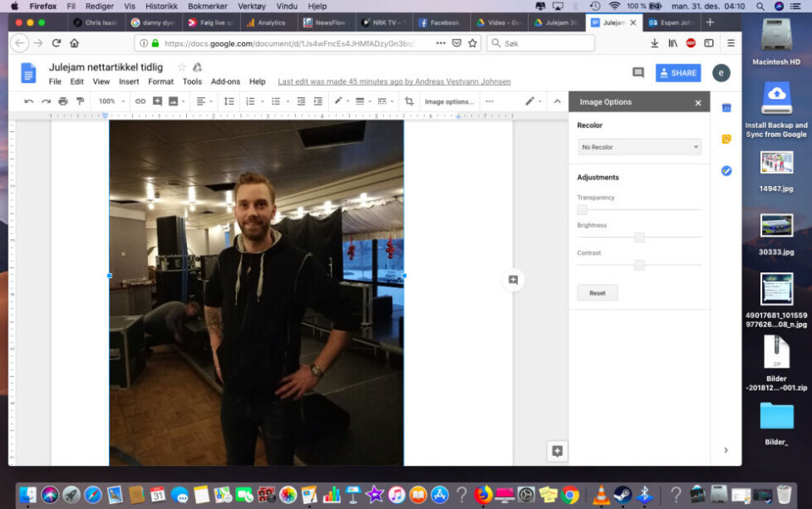Click the paint format icon
Image resolution: width=812 pixels, height=509 pixels.
[x=80, y=101]
